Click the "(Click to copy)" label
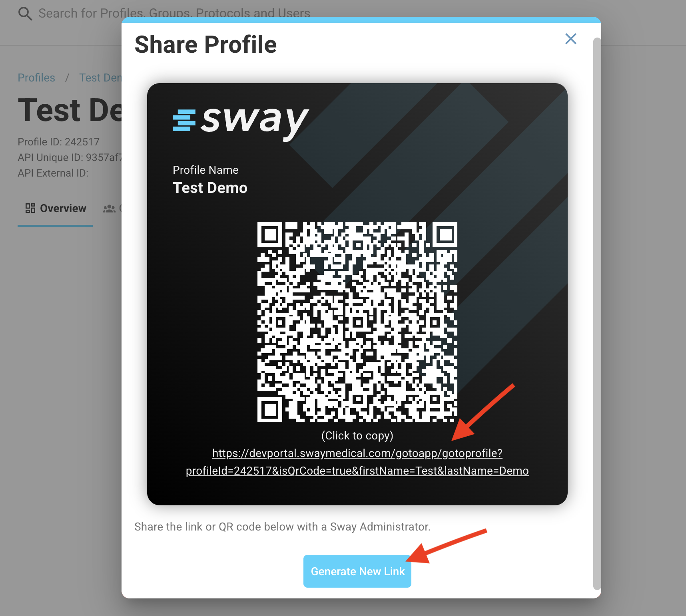The height and width of the screenshot is (616, 686). [357, 435]
